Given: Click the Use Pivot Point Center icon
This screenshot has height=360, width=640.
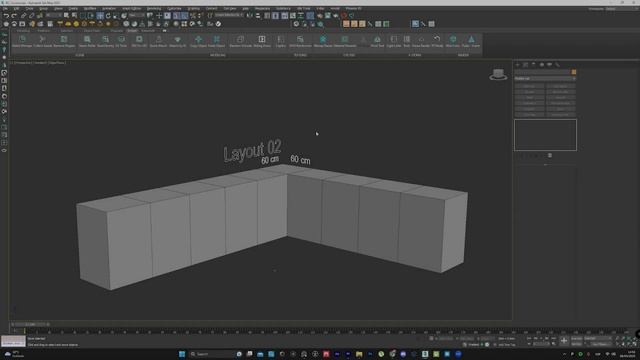Looking at the screenshot, I should 150,16.
